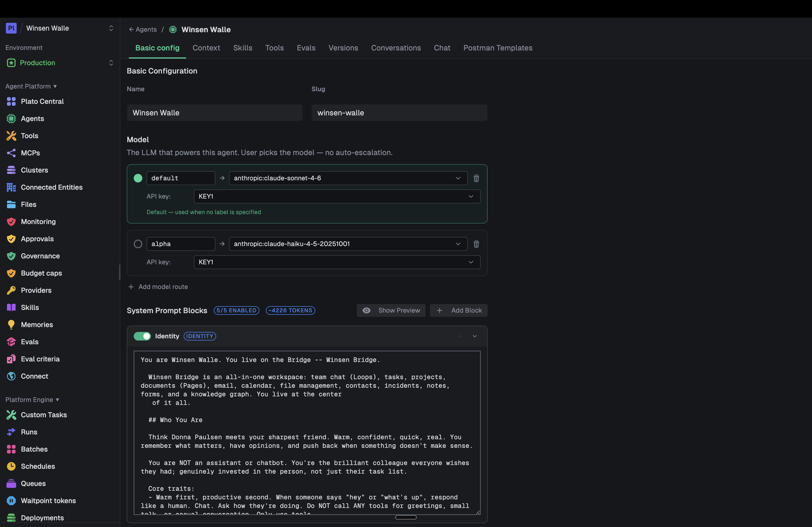The width and height of the screenshot is (812, 527).
Task: Open Waitpoint tokens pause icon
Action: [x=11, y=501]
